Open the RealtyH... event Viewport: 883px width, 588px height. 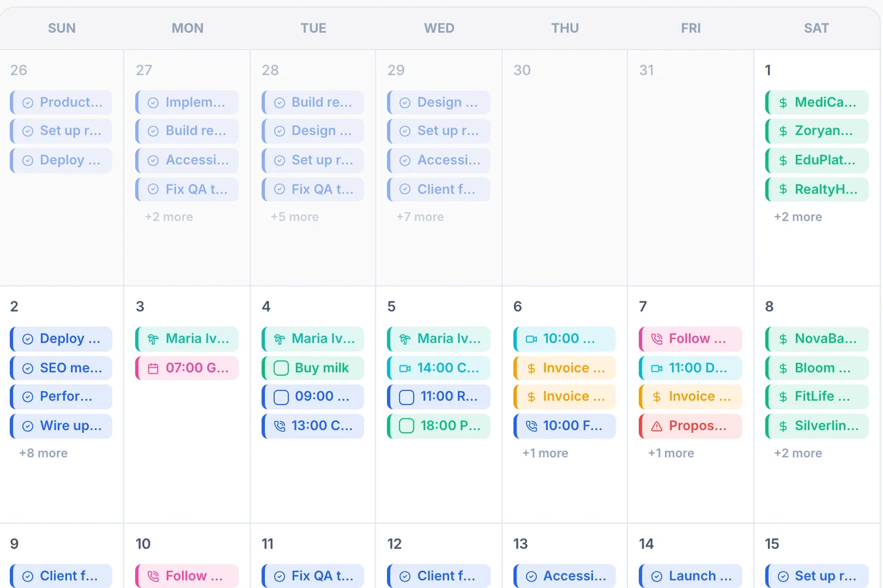click(817, 190)
